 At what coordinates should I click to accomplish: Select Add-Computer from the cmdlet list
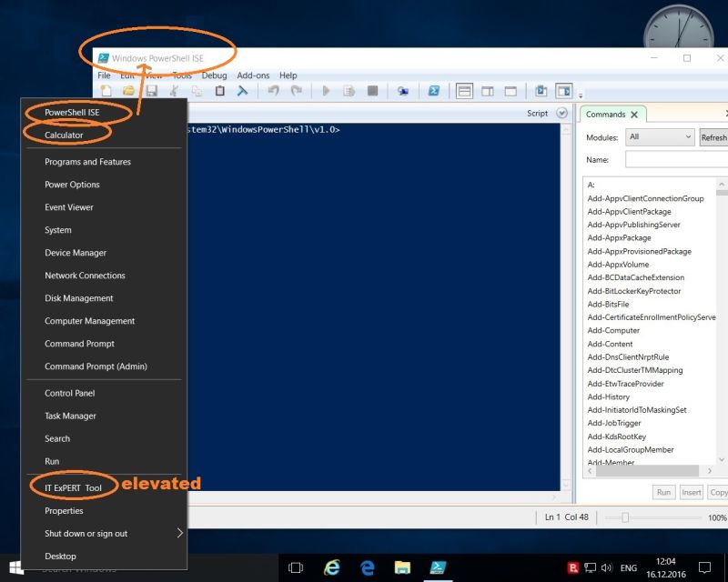612,330
